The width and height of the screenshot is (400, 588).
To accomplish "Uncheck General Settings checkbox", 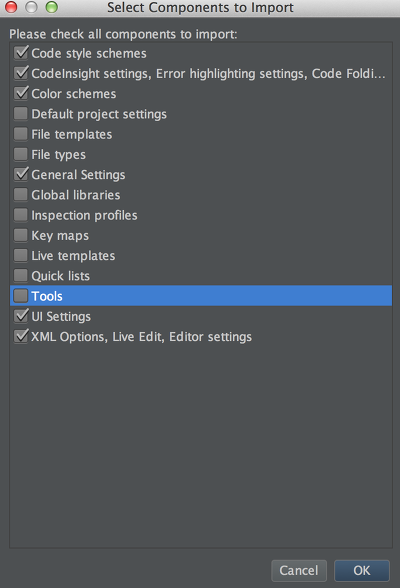I will pos(21,174).
